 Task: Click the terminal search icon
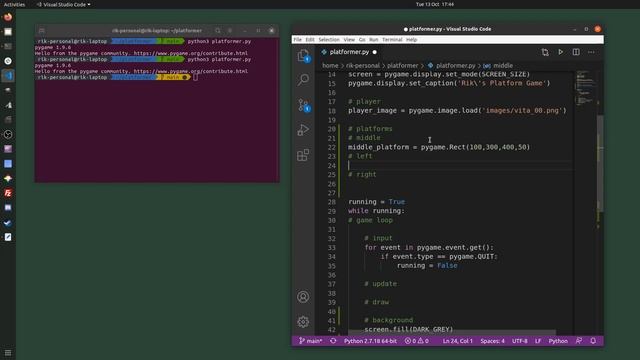(218, 31)
